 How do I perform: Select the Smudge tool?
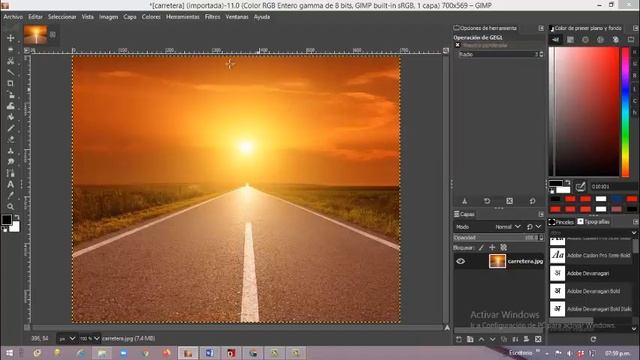coord(11,162)
